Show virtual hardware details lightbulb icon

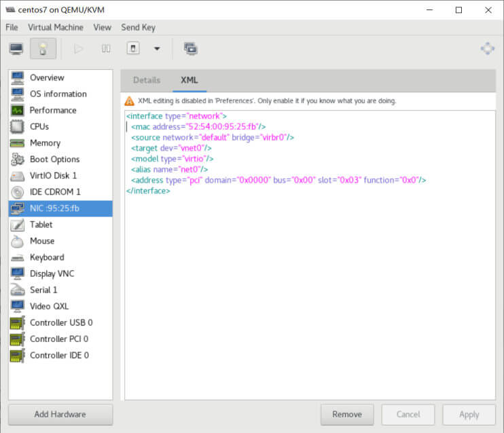[43, 48]
